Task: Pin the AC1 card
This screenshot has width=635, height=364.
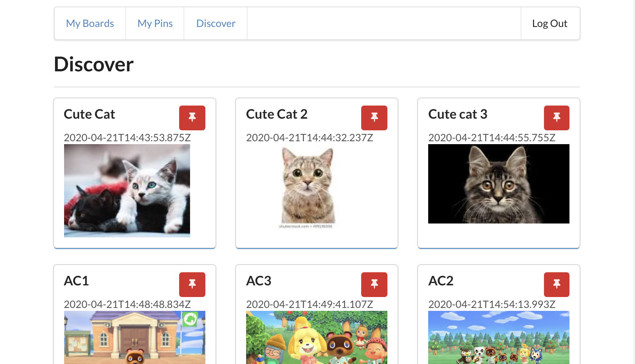Action: [192, 285]
